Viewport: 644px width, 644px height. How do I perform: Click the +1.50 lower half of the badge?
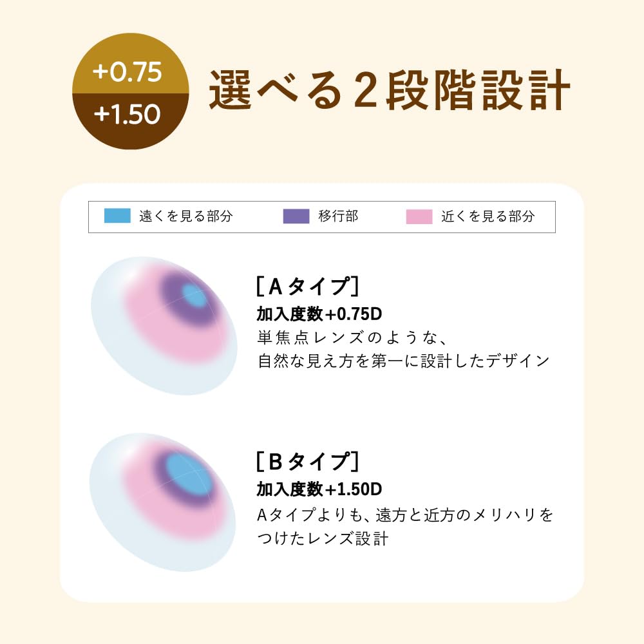click(127, 116)
